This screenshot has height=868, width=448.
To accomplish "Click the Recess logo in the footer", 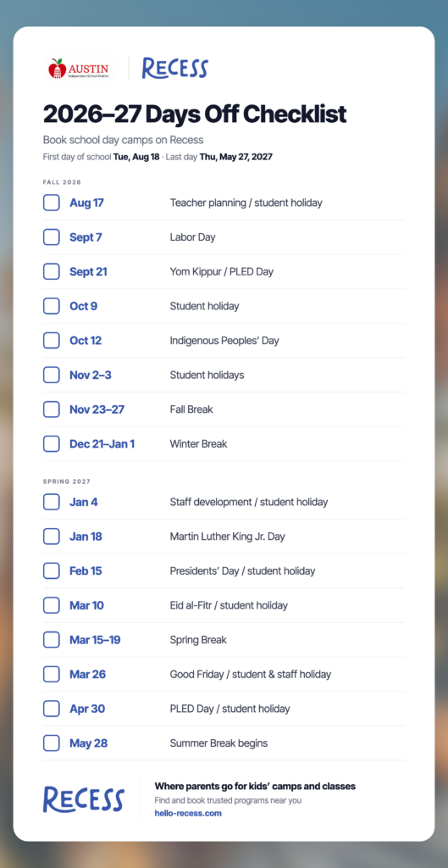I will pos(84,798).
